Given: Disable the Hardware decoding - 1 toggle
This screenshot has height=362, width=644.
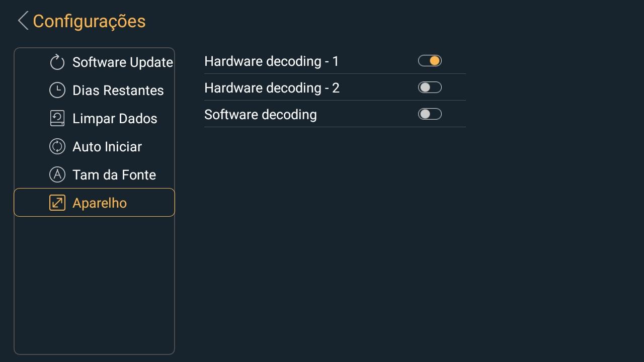Looking at the screenshot, I should point(430,61).
